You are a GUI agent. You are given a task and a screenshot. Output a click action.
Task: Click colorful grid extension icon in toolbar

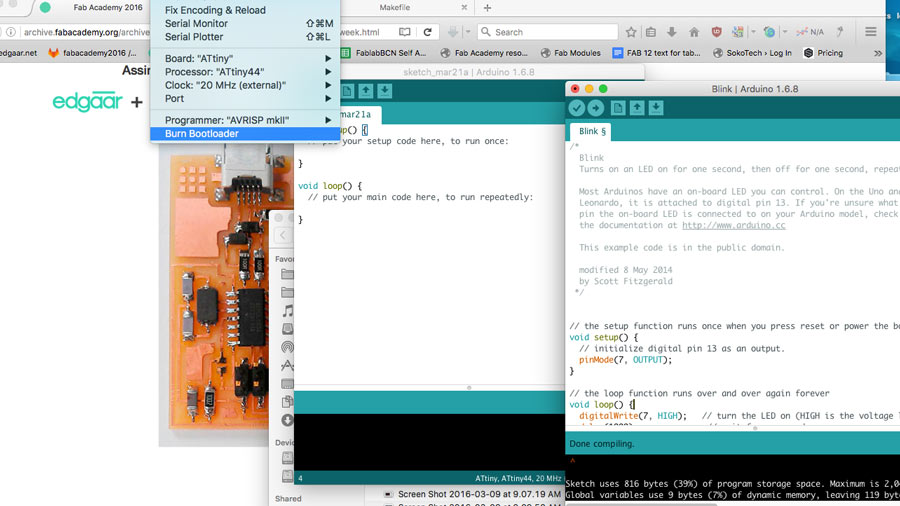tap(738, 32)
